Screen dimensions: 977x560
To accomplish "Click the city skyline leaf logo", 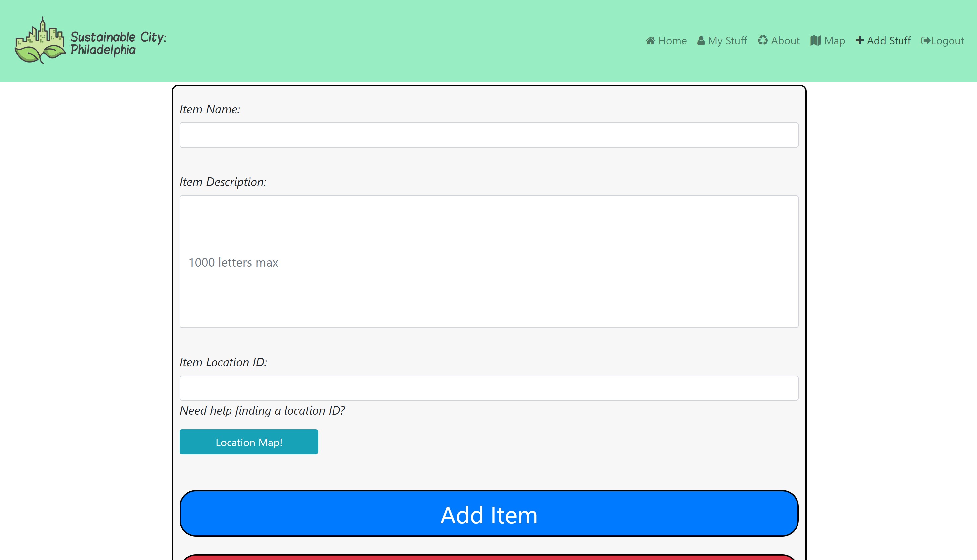I will tap(40, 40).
